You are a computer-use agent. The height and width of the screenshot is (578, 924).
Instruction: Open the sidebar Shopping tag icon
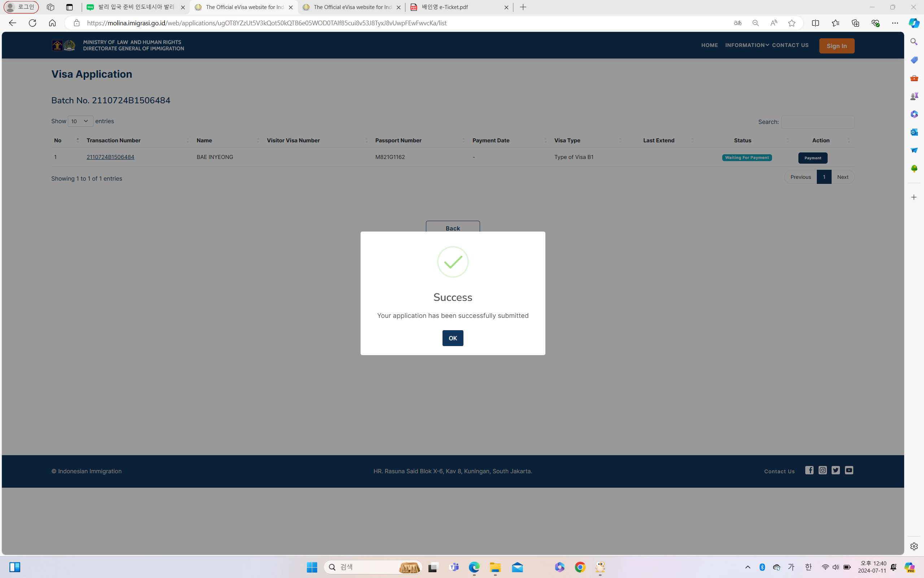914,60
